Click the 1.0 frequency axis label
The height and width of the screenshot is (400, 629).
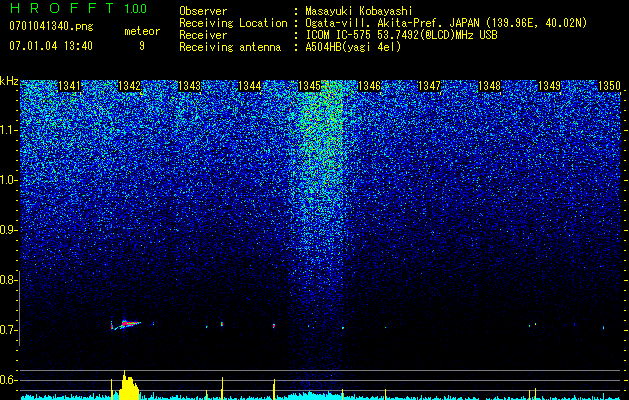coord(8,180)
